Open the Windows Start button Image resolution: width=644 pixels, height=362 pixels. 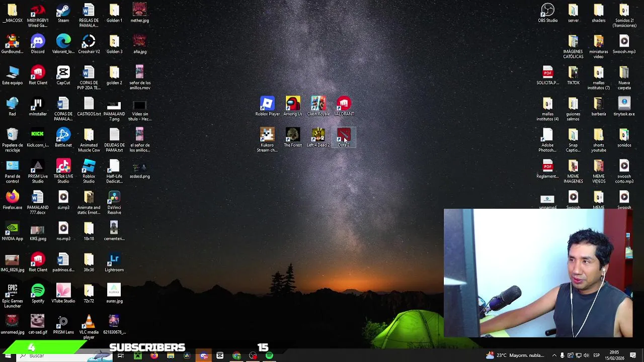pyautogui.click(x=8, y=356)
